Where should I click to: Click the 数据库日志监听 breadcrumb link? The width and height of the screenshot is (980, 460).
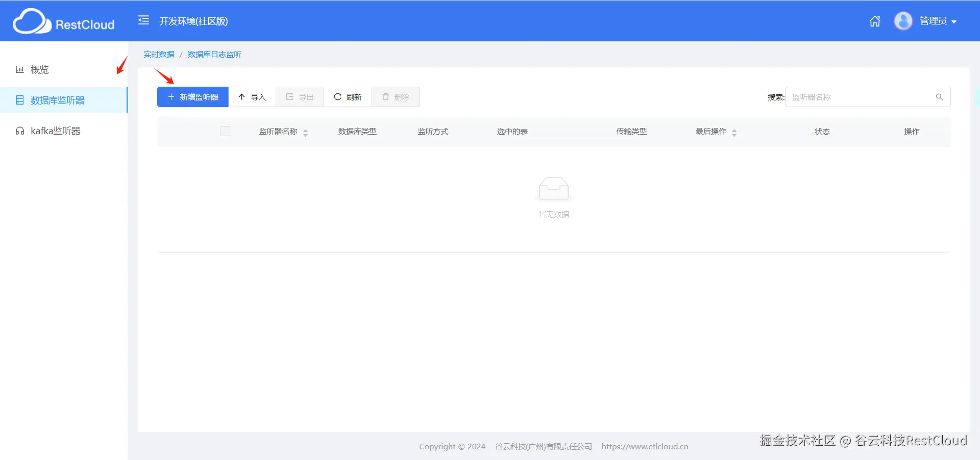click(214, 55)
